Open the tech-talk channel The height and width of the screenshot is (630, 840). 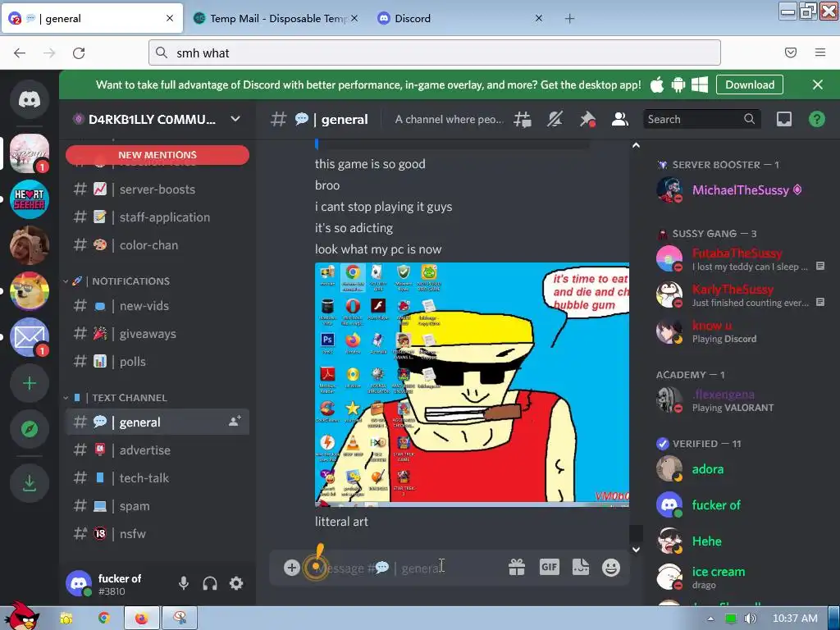pos(157,478)
